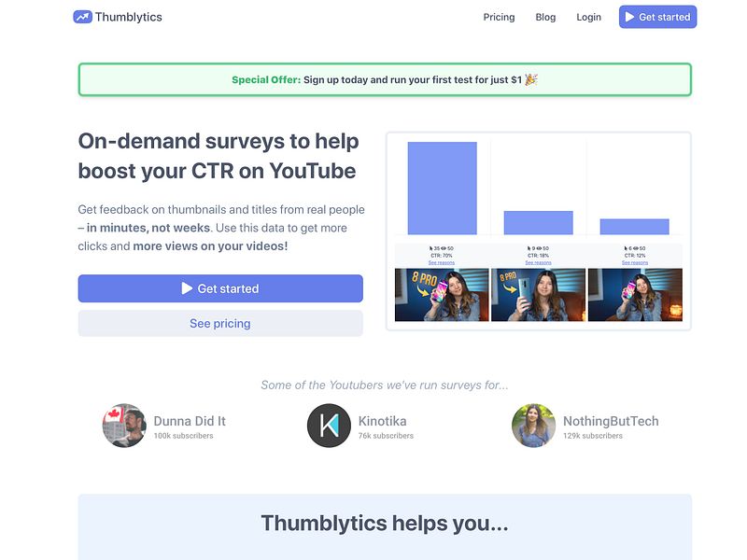Viewport: 747px width, 560px height.
Task: Go to the Blog
Action: coord(545,17)
